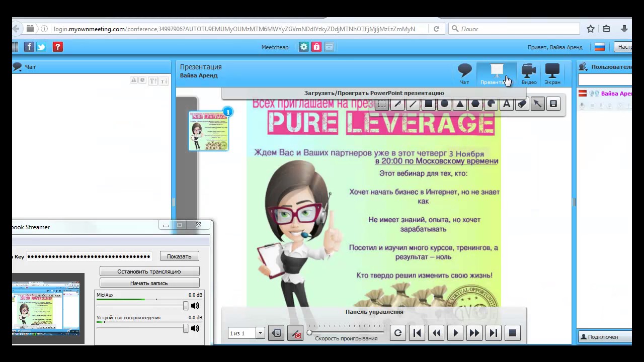Click Остановить трансляцию in Streamer window
The width and height of the screenshot is (644, 362).
point(149,271)
